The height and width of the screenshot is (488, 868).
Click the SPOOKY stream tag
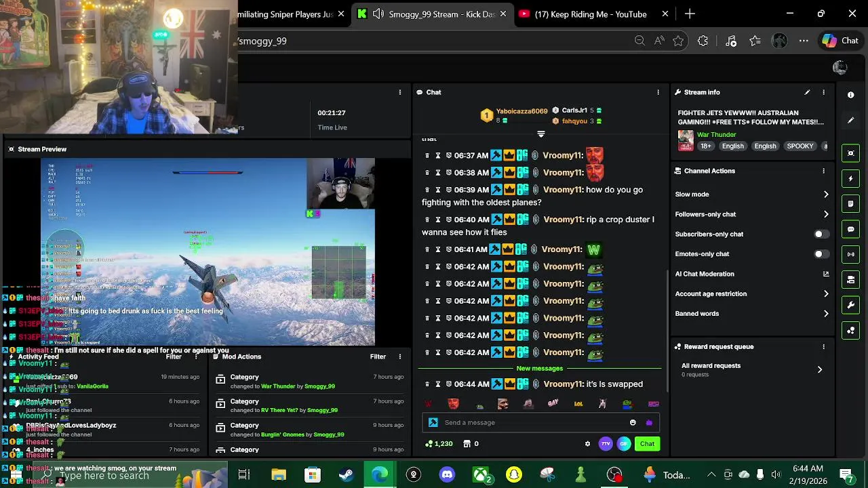800,146
